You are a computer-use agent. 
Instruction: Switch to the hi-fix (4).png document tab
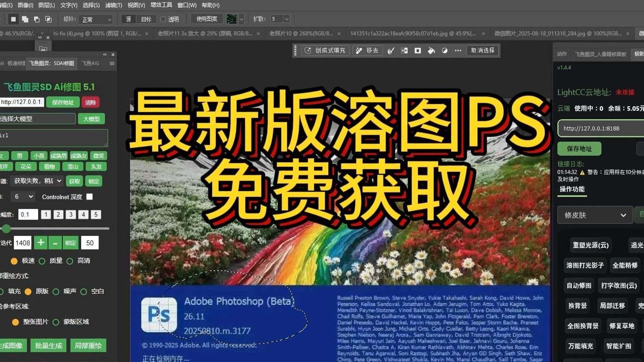coord(97,34)
